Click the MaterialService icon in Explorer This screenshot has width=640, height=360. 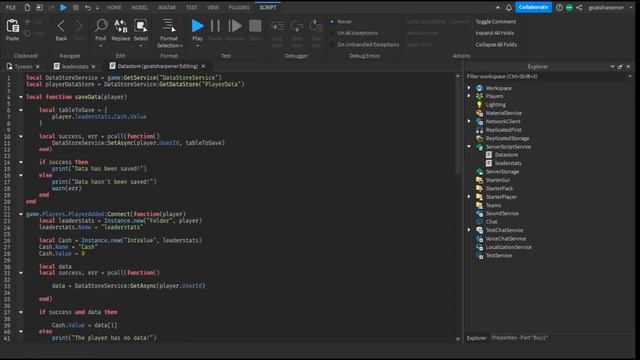coord(480,113)
